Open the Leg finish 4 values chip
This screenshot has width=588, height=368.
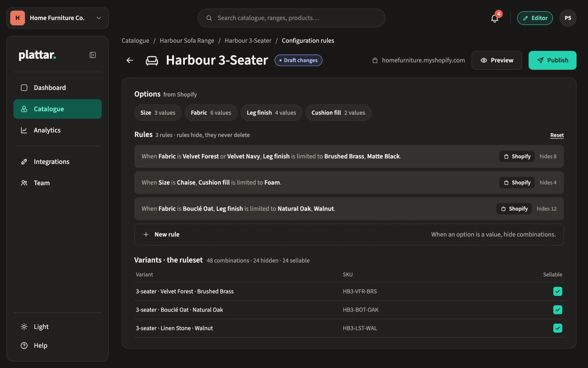tap(271, 113)
